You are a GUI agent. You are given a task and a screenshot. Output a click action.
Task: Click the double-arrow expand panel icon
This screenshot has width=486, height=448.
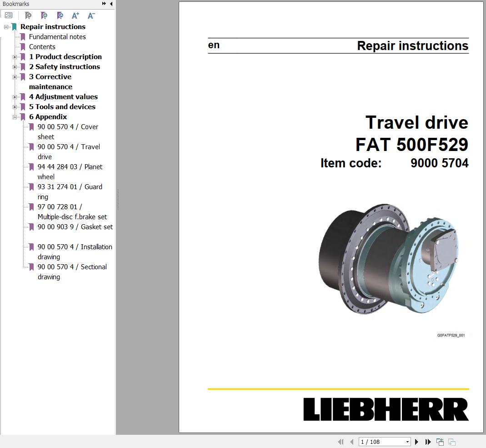point(104,4)
